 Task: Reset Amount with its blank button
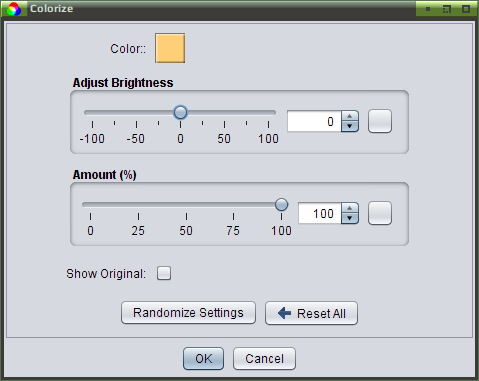pos(380,213)
